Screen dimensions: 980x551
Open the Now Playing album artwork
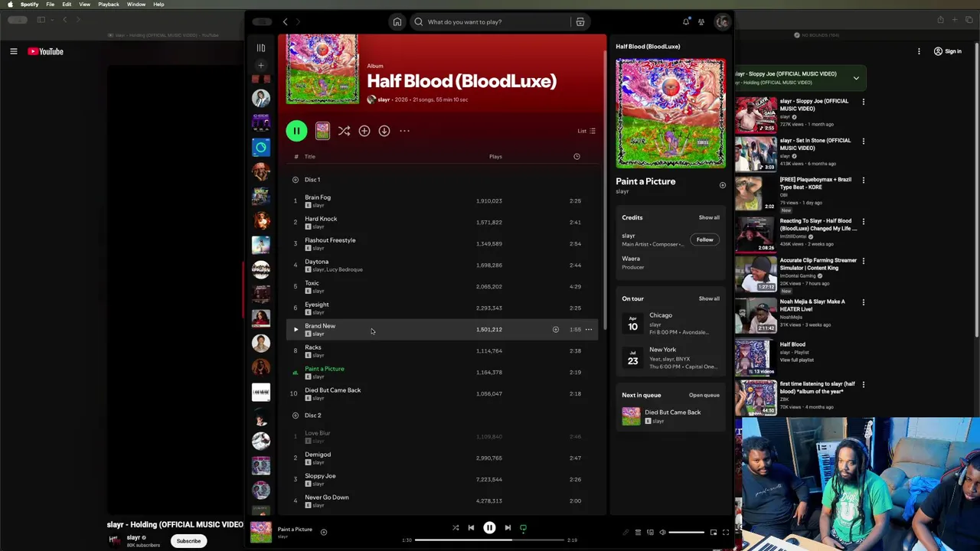point(671,112)
